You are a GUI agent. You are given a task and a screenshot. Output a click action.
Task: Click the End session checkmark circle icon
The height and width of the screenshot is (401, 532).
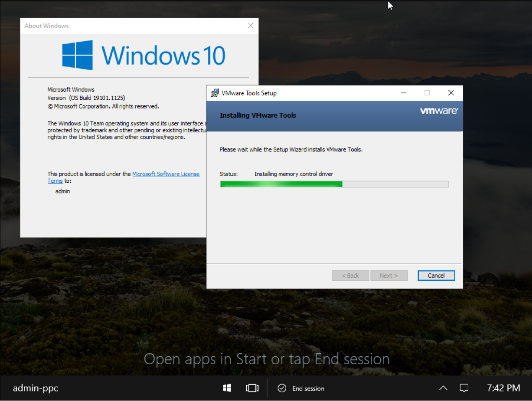(x=282, y=388)
